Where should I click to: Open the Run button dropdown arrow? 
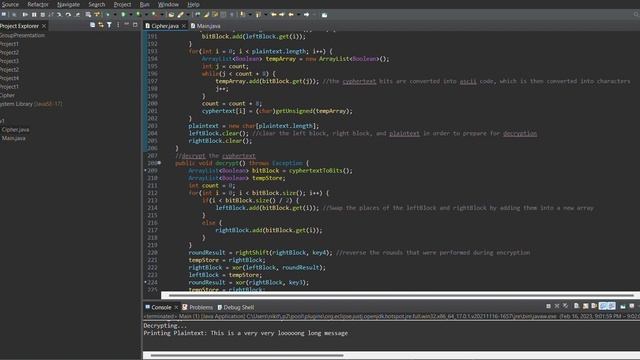point(131,15)
